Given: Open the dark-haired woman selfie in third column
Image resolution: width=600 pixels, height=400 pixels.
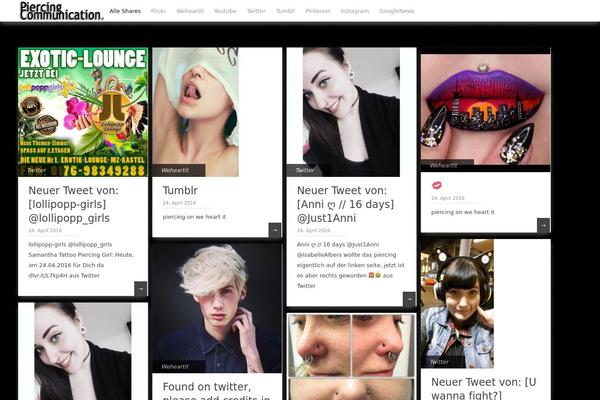Looking at the screenshot, I should 351,112.
